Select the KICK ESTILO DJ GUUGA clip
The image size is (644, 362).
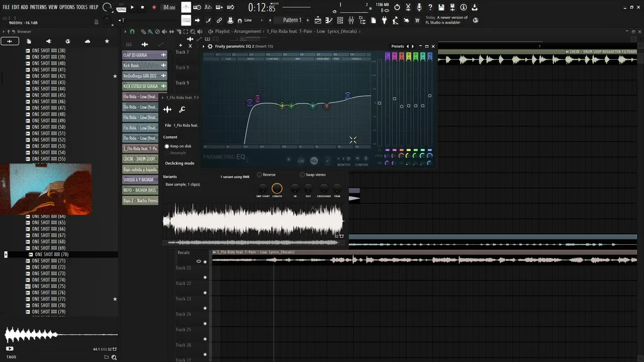click(x=145, y=86)
